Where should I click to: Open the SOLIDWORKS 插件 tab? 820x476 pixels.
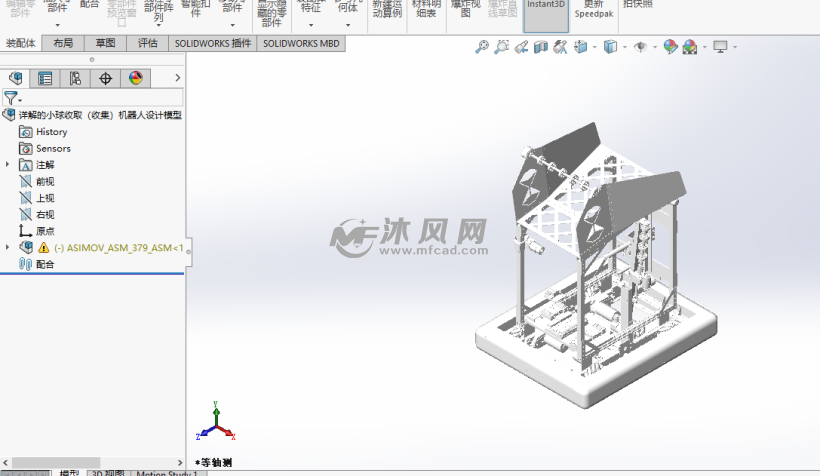(x=213, y=43)
